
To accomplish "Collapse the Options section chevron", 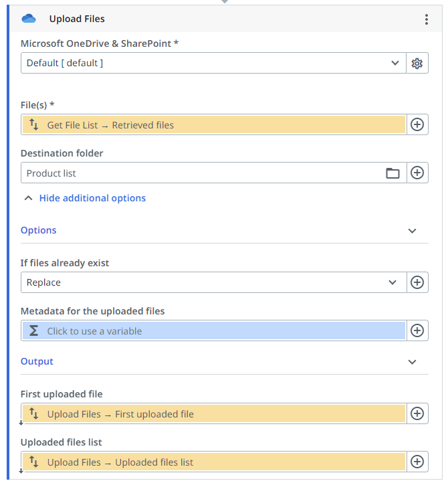I will tap(413, 231).
